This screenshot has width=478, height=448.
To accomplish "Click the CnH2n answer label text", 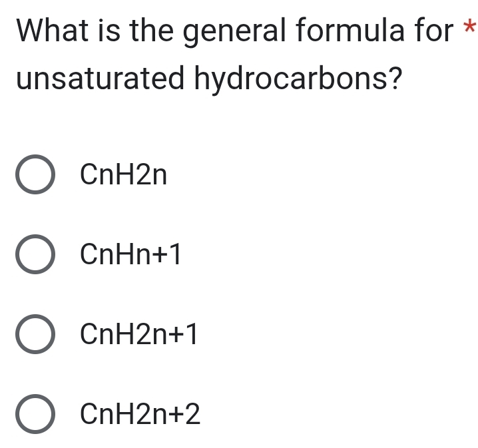I will click(123, 175).
